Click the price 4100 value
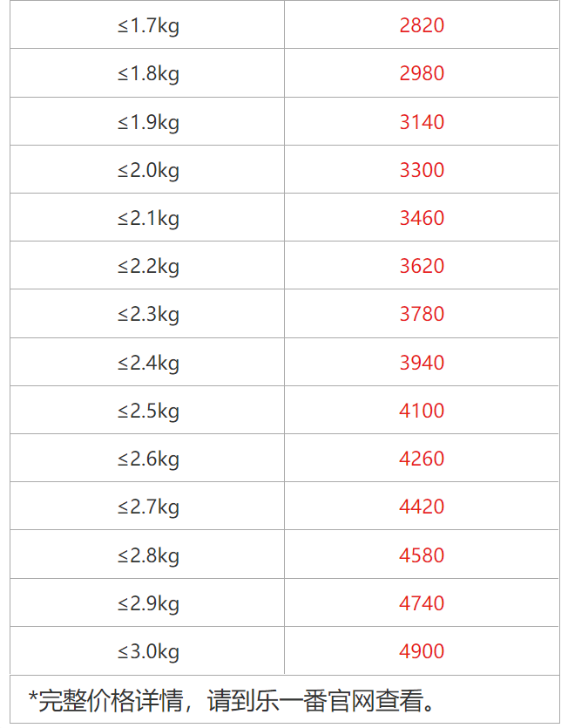This screenshot has width=568, height=728. [x=422, y=411]
